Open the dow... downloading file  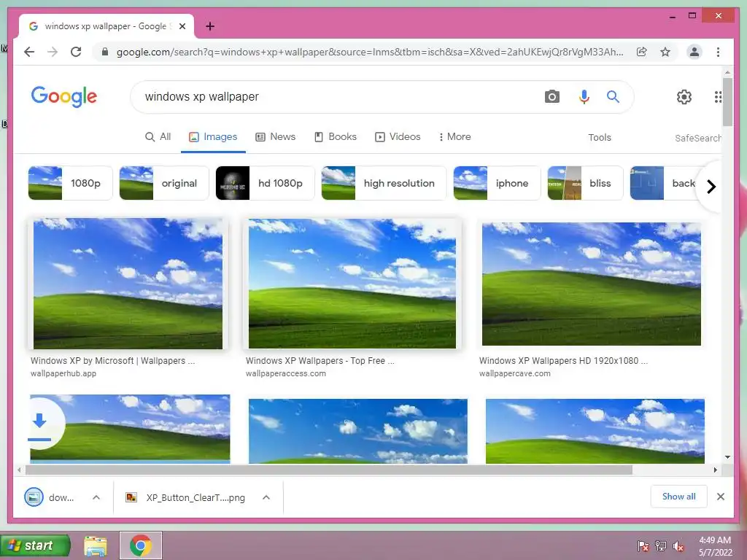pyautogui.click(x=50, y=497)
